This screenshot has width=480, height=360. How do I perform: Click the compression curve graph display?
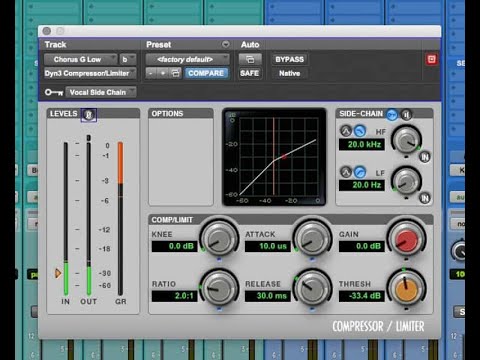[274, 157]
